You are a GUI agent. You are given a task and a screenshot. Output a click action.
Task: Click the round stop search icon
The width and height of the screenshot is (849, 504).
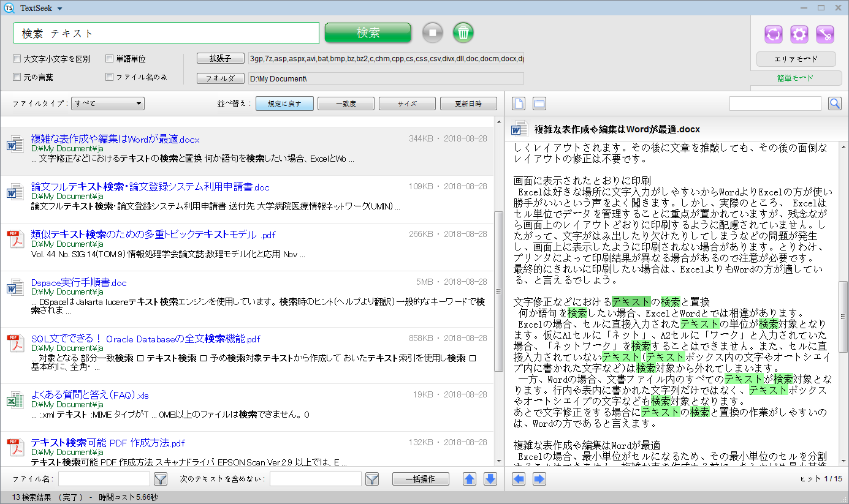pos(432,32)
